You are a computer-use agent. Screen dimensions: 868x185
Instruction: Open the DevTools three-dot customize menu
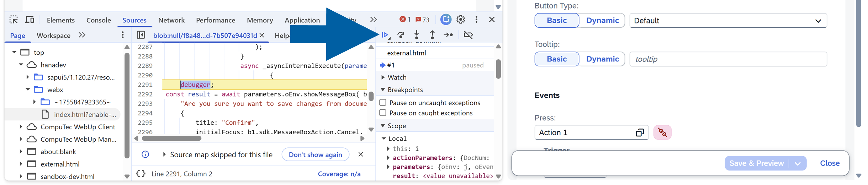pyautogui.click(x=476, y=20)
